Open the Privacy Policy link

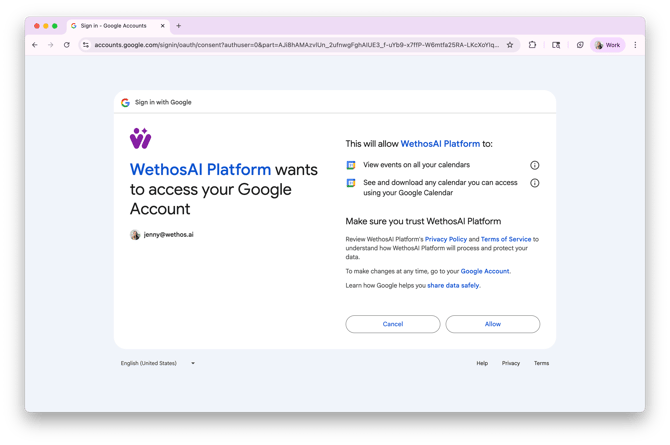tap(446, 240)
